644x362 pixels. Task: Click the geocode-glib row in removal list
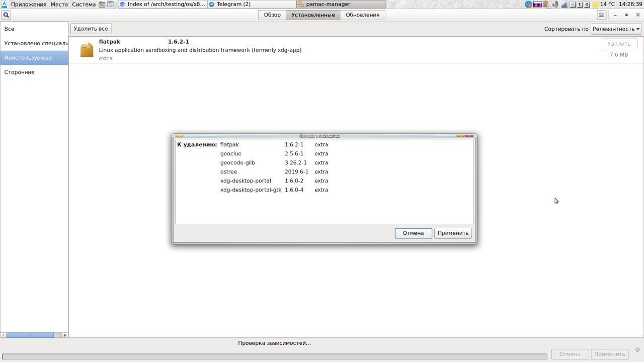(324, 163)
